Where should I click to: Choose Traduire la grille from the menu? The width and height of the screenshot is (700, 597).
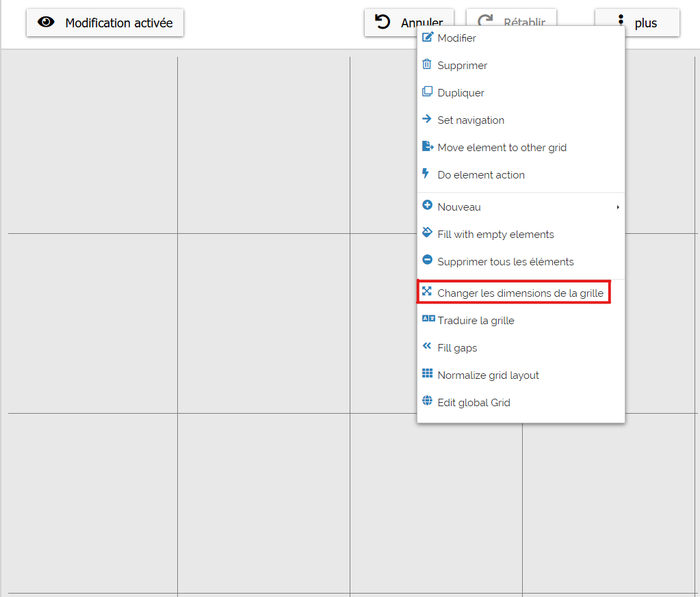pos(476,320)
